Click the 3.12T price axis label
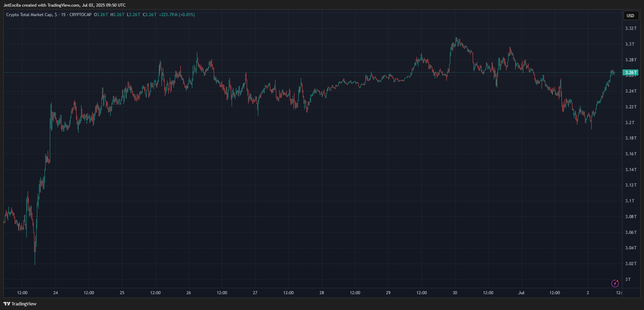Viewport: 644px width, 310px height. click(631, 185)
